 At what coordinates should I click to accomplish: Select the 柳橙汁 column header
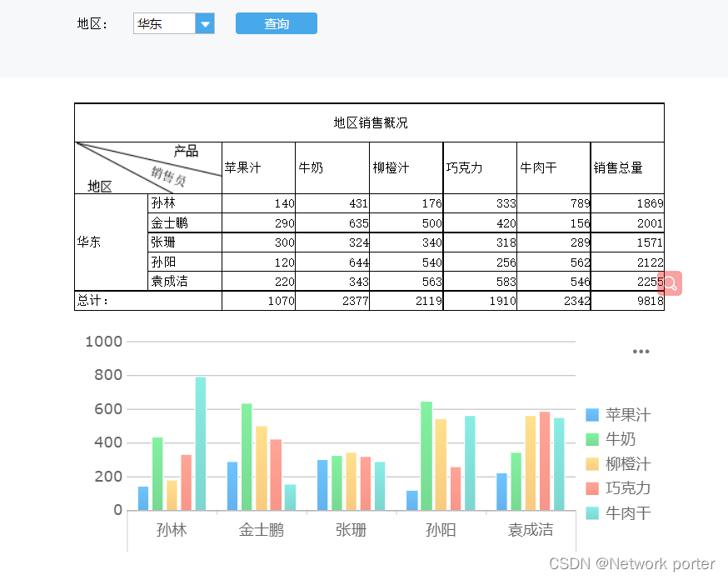tap(406, 168)
